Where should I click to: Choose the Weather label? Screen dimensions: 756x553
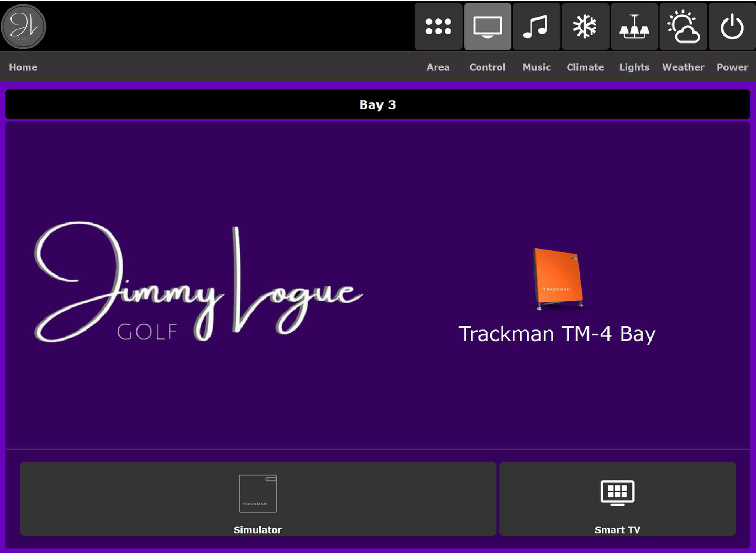pyautogui.click(x=683, y=67)
